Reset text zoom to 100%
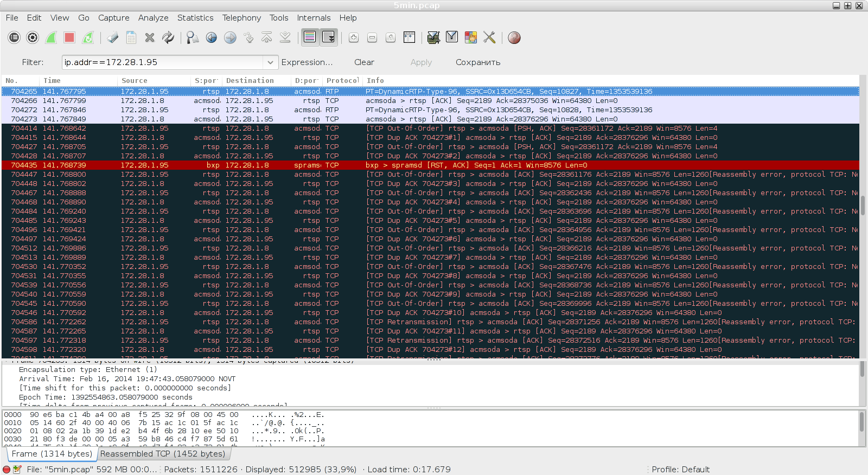Viewport: 868px width, 475px height. coord(391,37)
